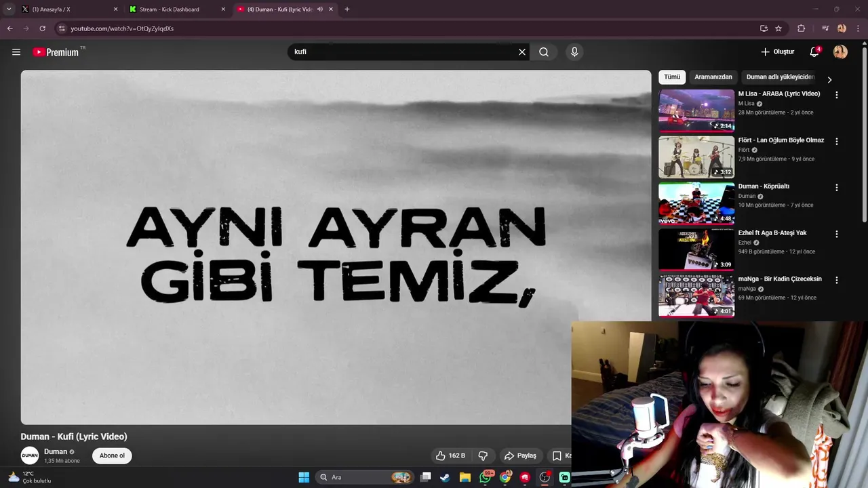868x488 pixels.
Task: Open Flört - Lan Oğlum Böyle Olmaz thumbnail
Action: [696, 157]
